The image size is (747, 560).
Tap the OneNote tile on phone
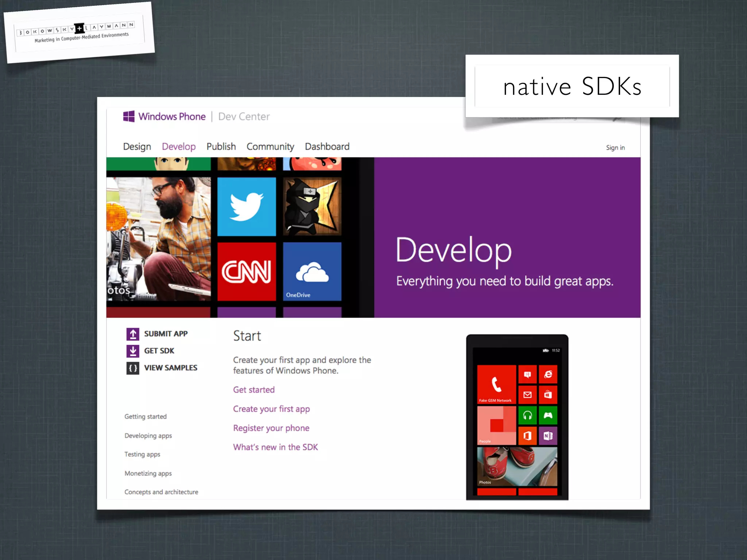(x=548, y=436)
